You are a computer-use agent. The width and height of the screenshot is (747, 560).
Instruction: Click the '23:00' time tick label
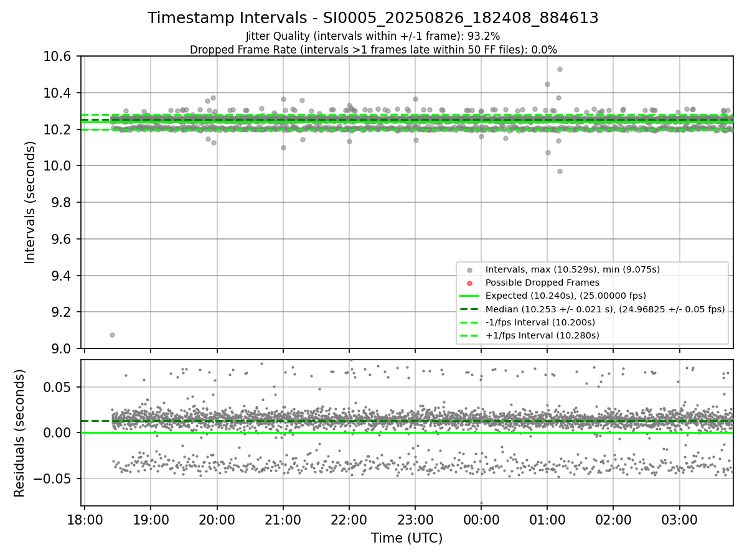click(415, 519)
